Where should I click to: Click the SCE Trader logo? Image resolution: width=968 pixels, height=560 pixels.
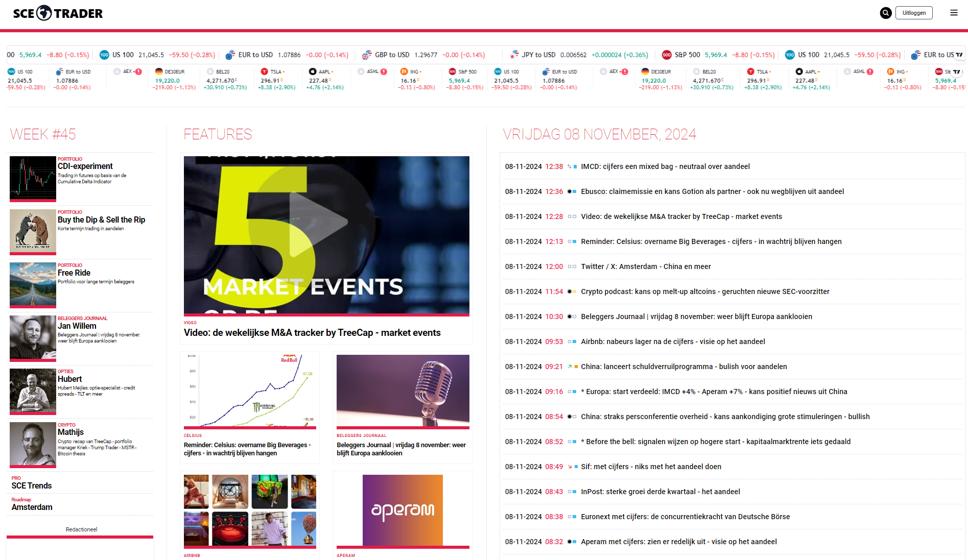58,13
